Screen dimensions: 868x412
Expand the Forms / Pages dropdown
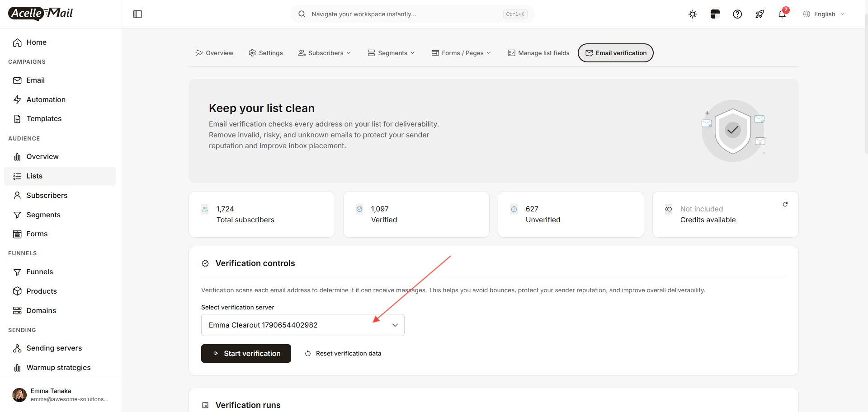point(461,53)
